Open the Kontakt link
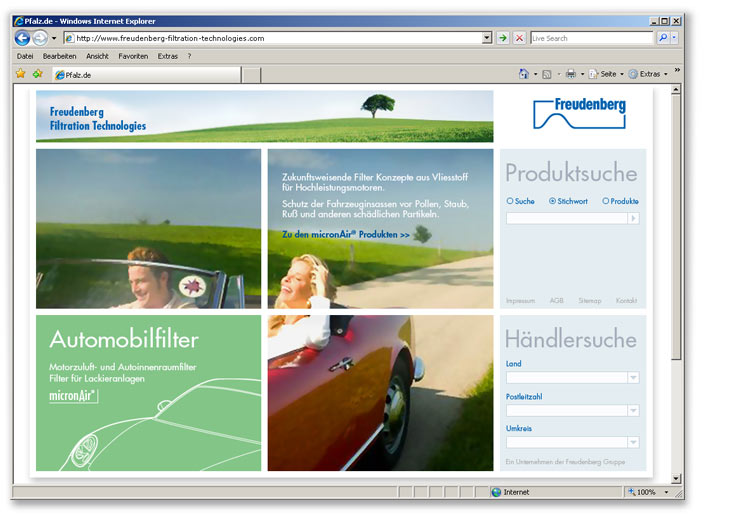 click(x=626, y=300)
